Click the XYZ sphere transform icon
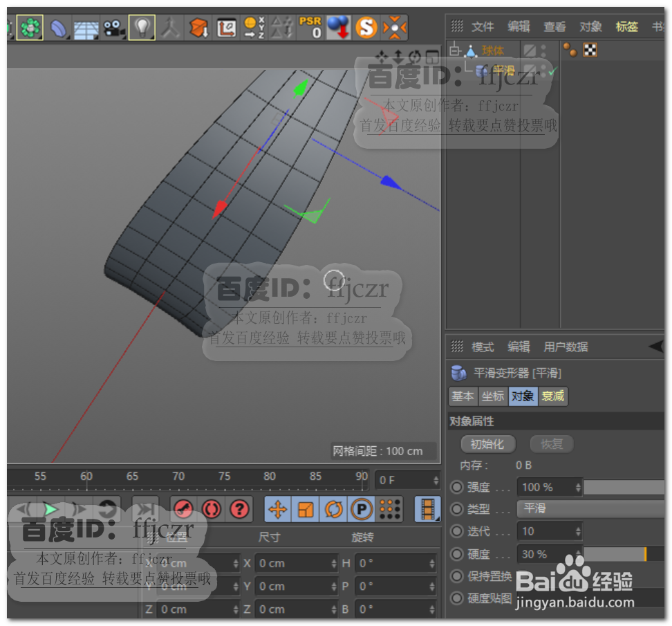The height and width of the screenshot is (626, 672). point(254,28)
